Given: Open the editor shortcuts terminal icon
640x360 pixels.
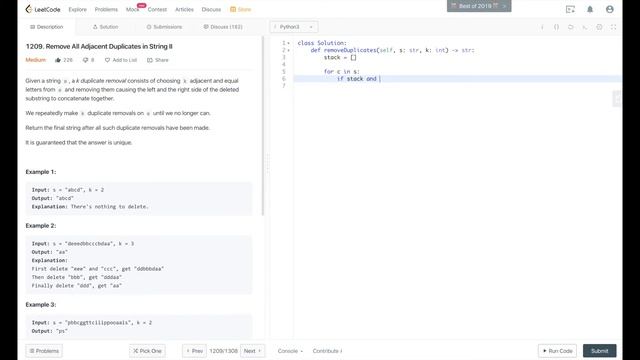Looking at the screenshot, I should coord(585,27).
